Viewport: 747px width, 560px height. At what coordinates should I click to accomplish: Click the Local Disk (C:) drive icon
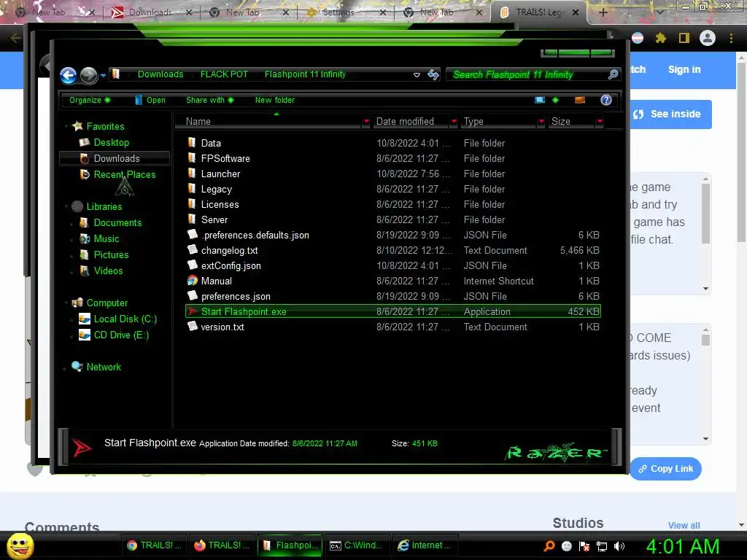[85, 319]
